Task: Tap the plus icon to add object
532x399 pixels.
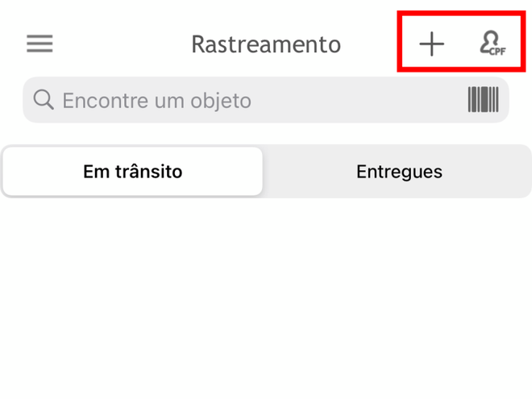Action: 431,44
